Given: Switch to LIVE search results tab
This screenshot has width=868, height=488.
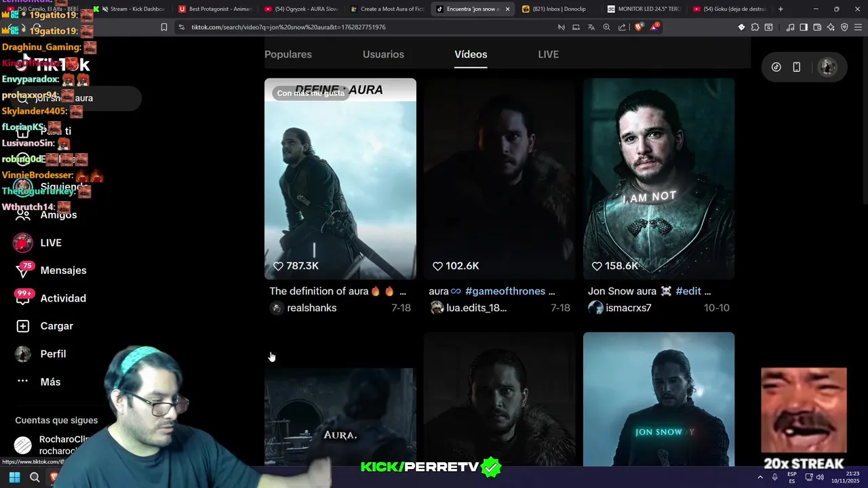Looking at the screenshot, I should tap(549, 54).
